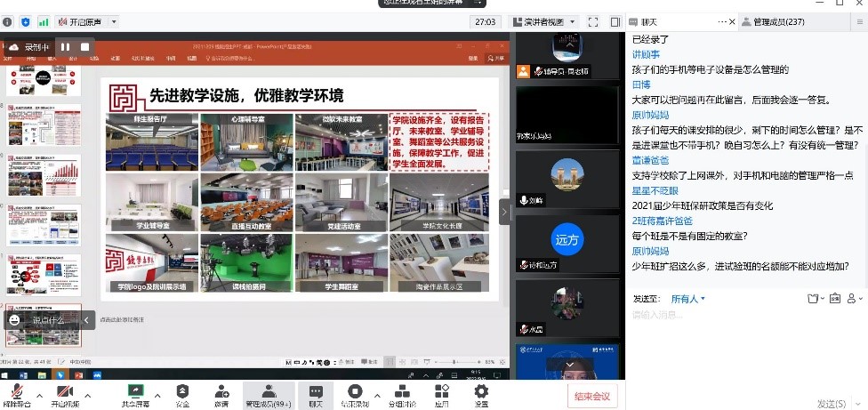The image size is (868, 410).
Task: Click the red 结束会议 end meeting button
Action: point(592,397)
